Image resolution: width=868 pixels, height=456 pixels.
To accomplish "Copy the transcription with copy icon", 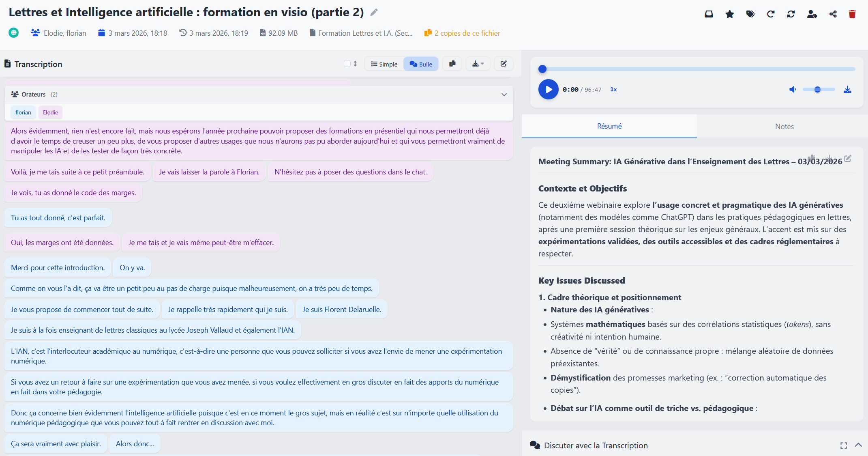I will [452, 64].
